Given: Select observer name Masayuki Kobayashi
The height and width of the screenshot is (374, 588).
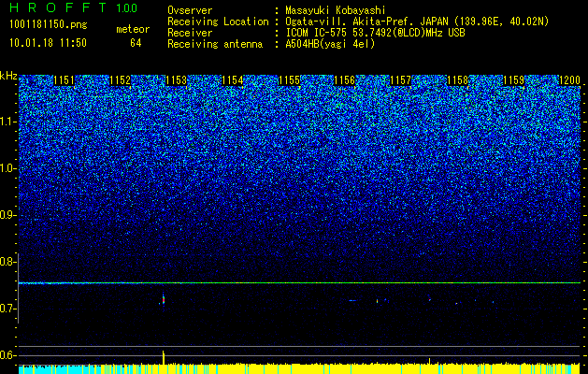Looking at the screenshot, I should [336, 10].
